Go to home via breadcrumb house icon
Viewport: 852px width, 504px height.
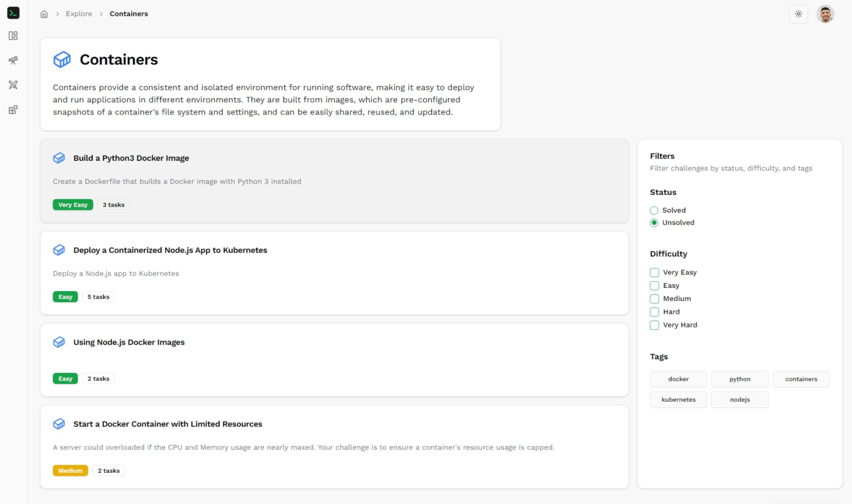click(x=44, y=14)
